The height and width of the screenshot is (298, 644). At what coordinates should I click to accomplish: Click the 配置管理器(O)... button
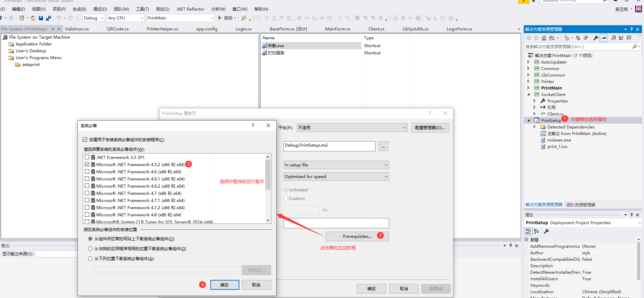point(430,128)
